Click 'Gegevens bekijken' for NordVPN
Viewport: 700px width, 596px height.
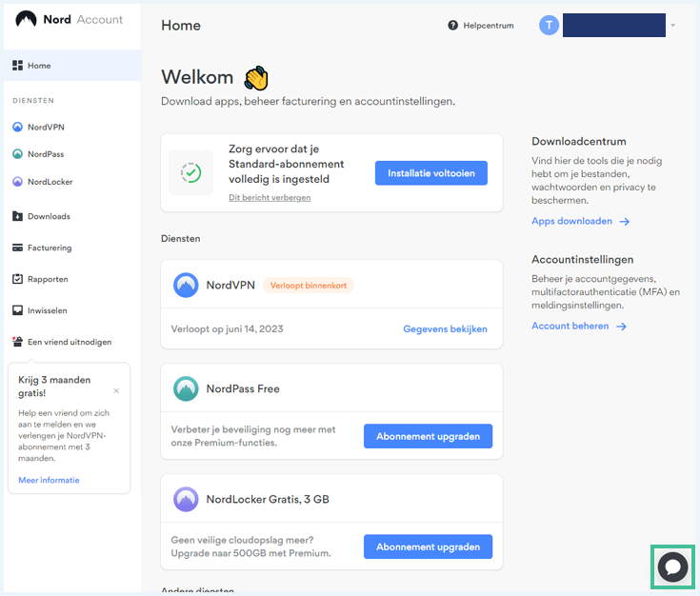(445, 329)
